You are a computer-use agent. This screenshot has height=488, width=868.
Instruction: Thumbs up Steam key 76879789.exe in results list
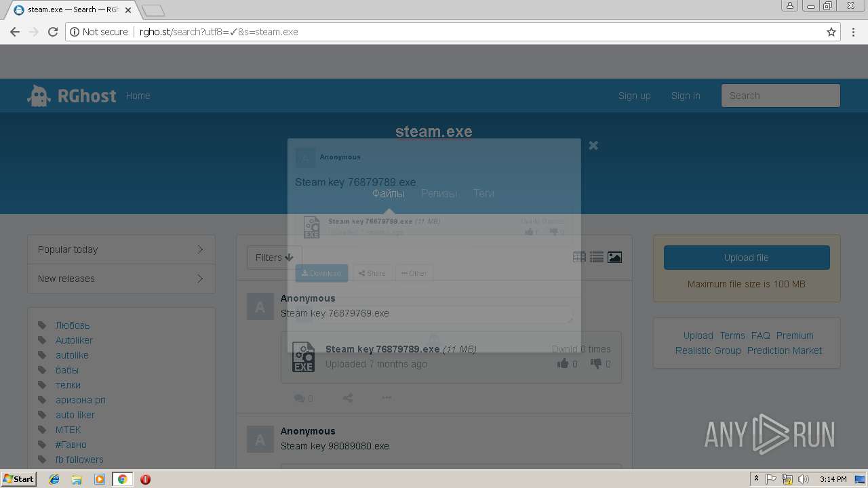click(563, 363)
